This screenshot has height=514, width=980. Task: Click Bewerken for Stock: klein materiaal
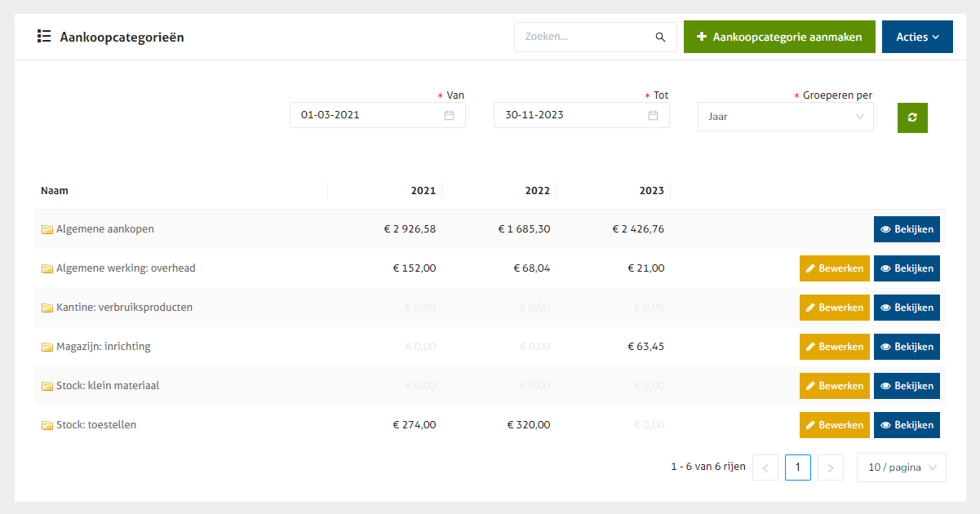pos(834,386)
